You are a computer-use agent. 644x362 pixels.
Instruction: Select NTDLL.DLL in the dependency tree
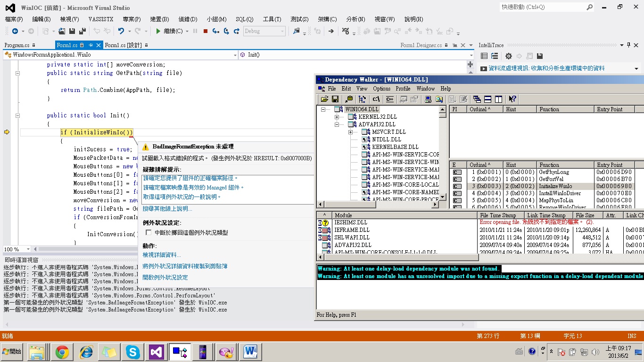point(386,140)
